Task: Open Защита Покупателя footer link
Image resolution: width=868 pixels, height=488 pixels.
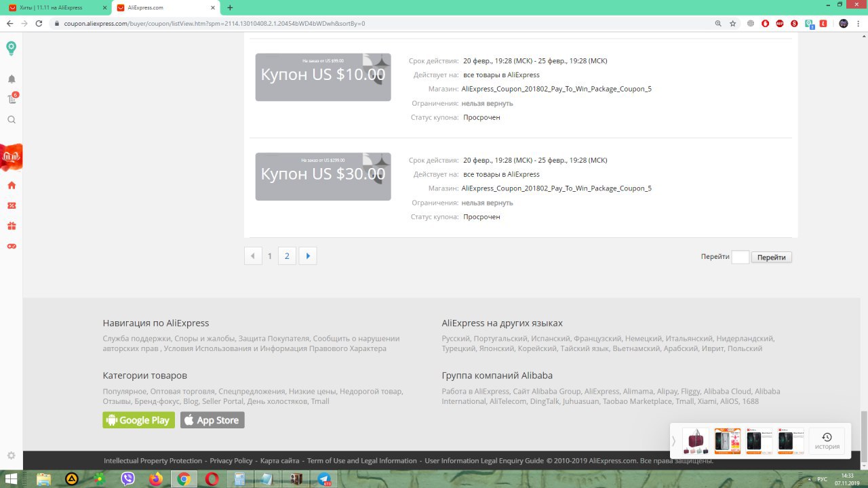Action: click(x=273, y=338)
